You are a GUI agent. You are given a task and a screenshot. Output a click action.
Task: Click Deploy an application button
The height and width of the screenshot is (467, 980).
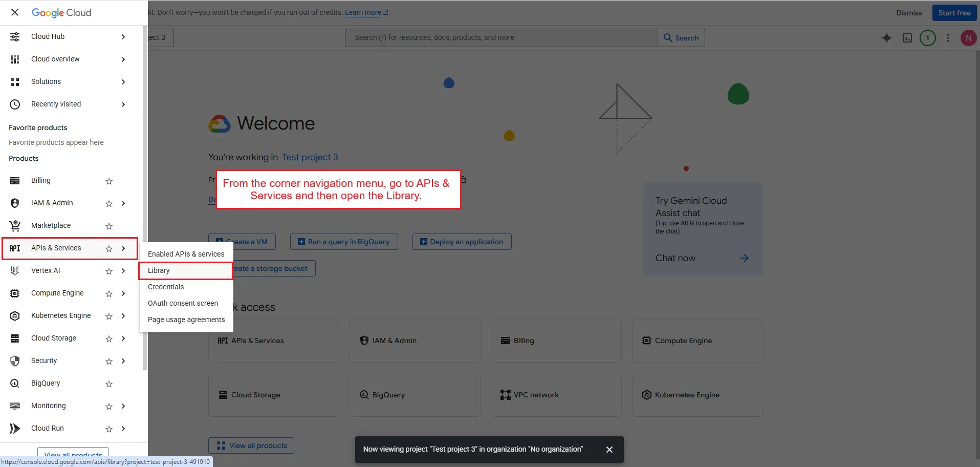click(462, 242)
